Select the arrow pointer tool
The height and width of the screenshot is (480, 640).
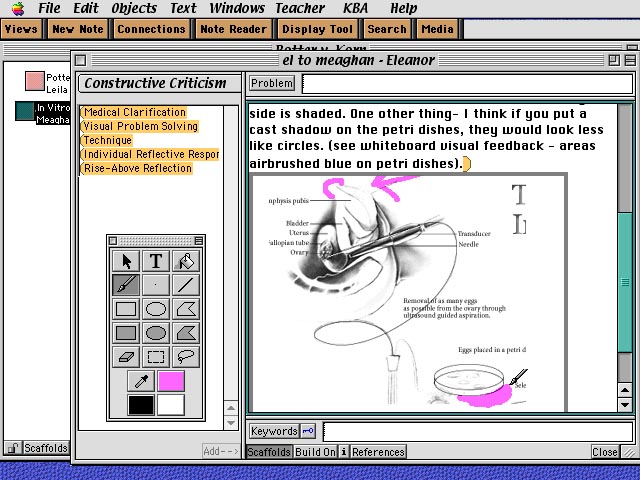[x=126, y=261]
